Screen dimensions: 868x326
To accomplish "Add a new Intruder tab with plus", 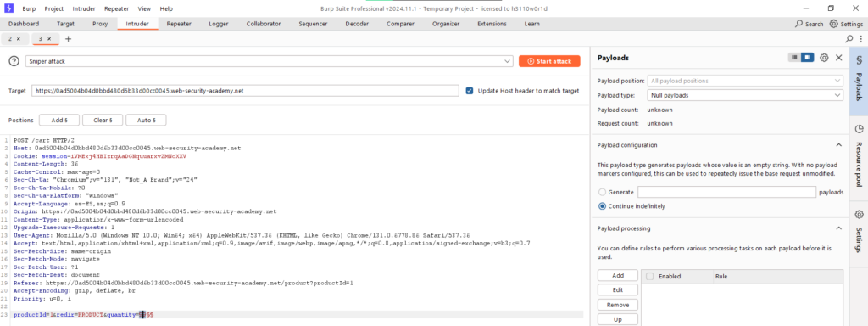I will [x=68, y=39].
